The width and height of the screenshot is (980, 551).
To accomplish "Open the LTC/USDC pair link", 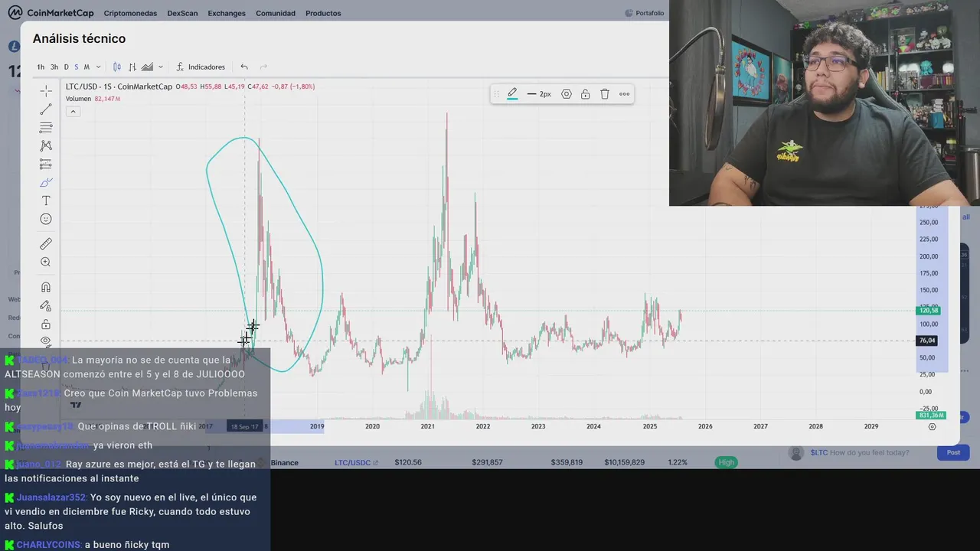I will click(356, 462).
